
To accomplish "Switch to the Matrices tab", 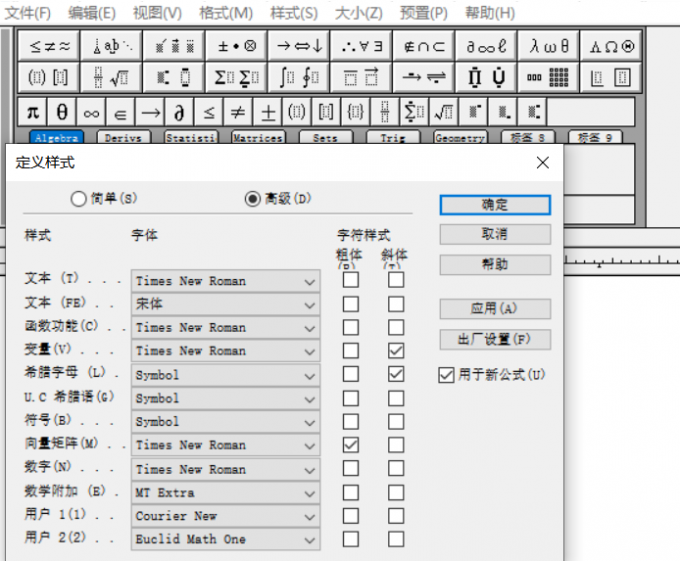I will click(258, 138).
